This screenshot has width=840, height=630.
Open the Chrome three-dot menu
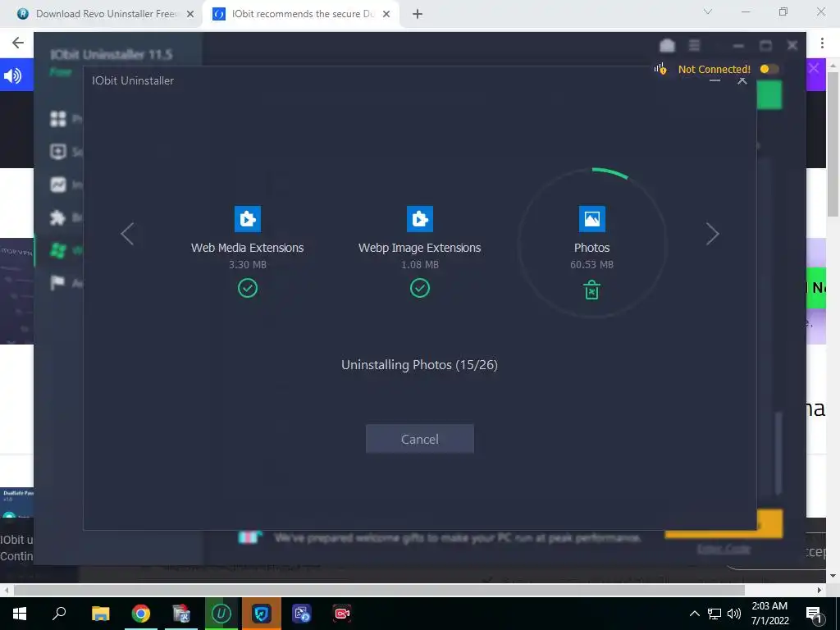[x=822, y=43]
